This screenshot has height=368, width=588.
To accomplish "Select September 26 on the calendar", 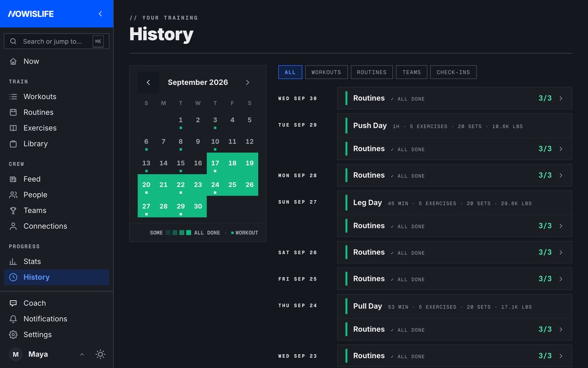I will coord(249,185).
